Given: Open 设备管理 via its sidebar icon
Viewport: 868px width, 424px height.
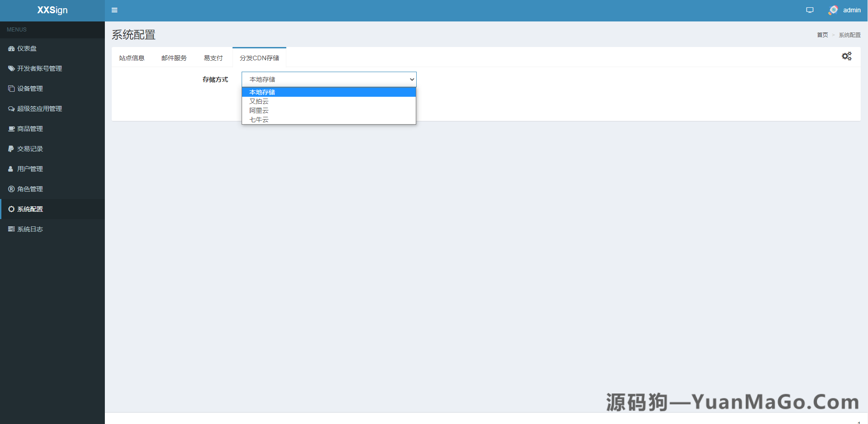Looking at the screenshot, I should pos(11,89).
